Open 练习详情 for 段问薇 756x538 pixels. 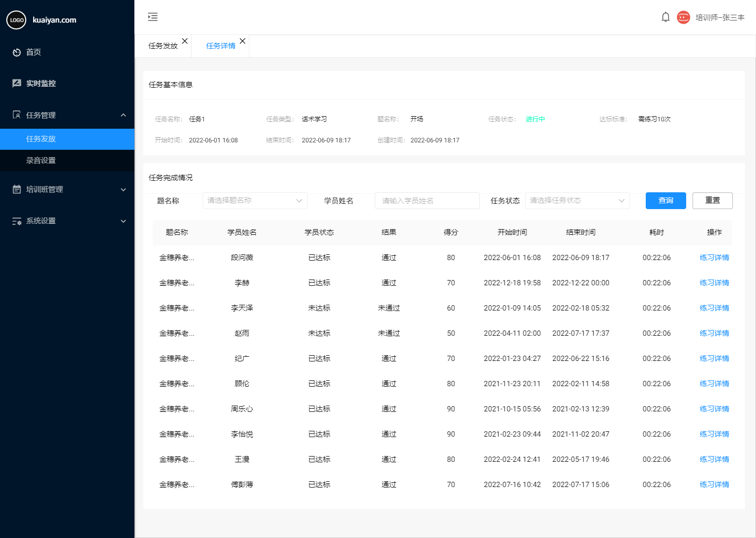pos(715,257)
